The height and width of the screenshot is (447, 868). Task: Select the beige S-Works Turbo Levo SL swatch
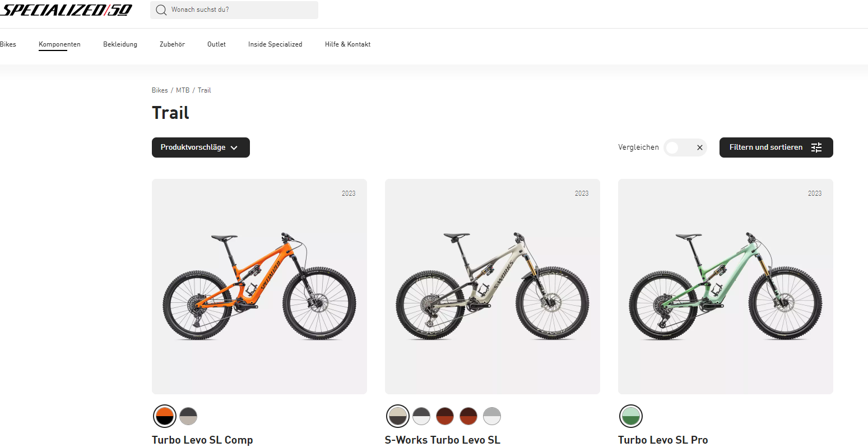click(x=398, y=416)
